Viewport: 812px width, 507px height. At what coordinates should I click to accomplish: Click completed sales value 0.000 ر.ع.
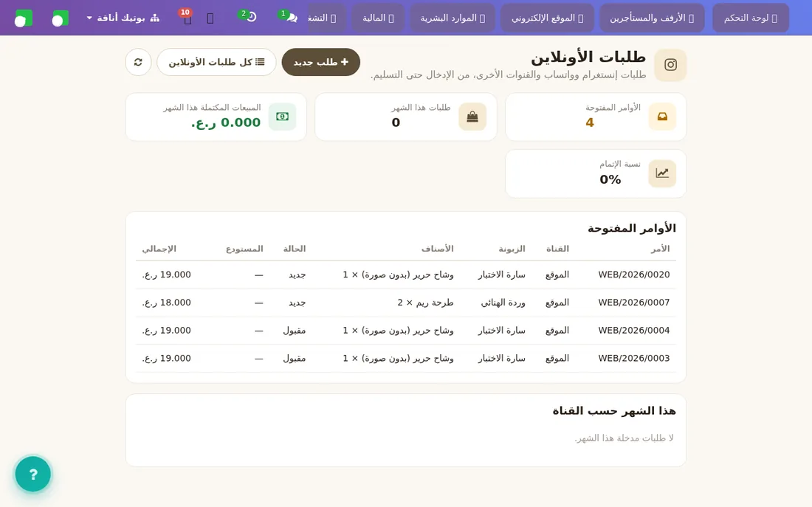(x=226, y=123)
